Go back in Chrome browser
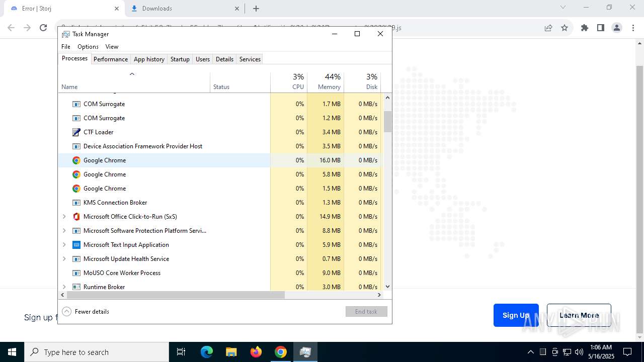 coord(11,28)
